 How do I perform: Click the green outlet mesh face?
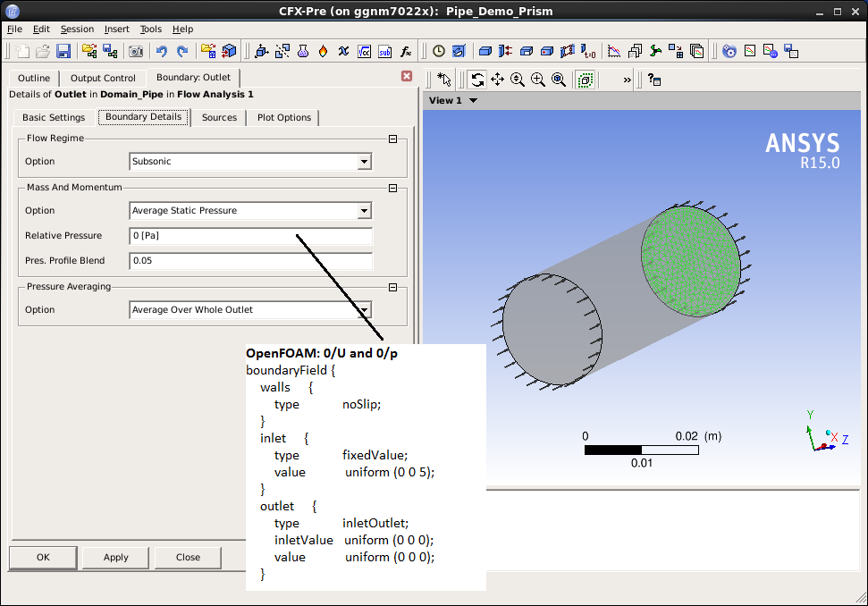coord(690,261)
